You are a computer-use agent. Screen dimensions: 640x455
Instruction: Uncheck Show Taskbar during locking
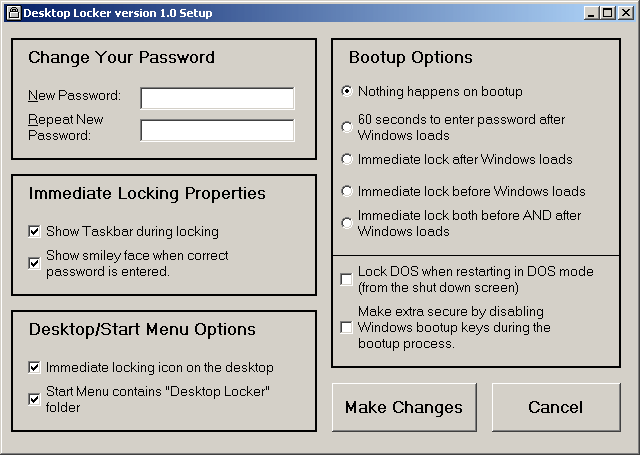pyautogui.click(x=34, y=231)
